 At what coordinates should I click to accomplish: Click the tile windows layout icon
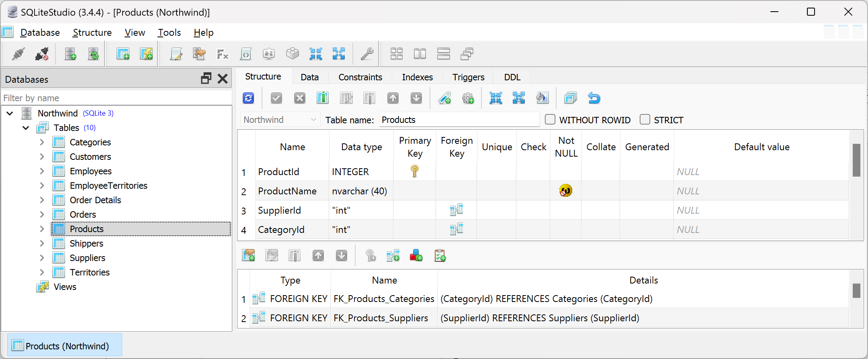[397, 54]
